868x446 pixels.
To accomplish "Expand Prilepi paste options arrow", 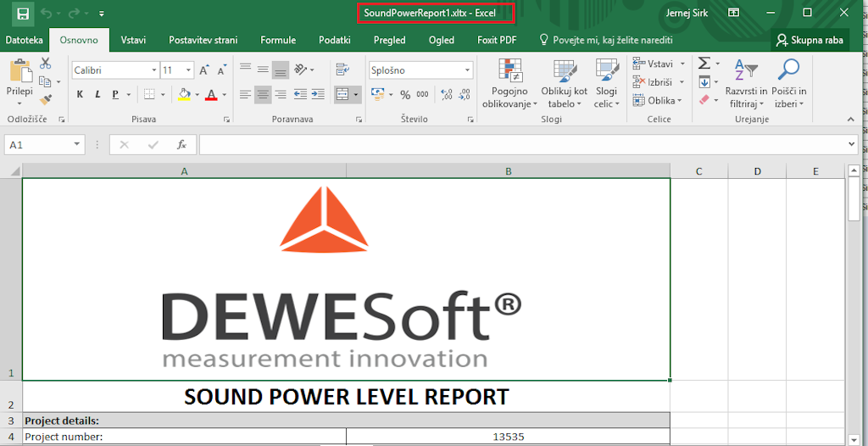I will pyautogui.click(x=19, y=103).
